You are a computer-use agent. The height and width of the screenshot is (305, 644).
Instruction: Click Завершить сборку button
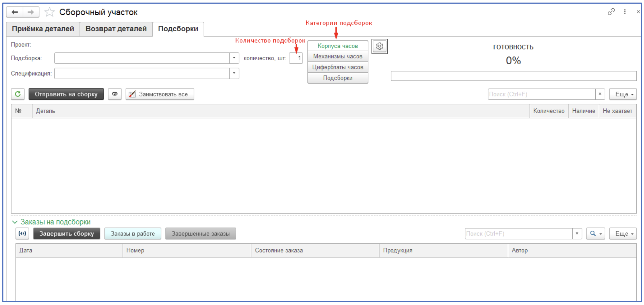click(x=66, y=234)
